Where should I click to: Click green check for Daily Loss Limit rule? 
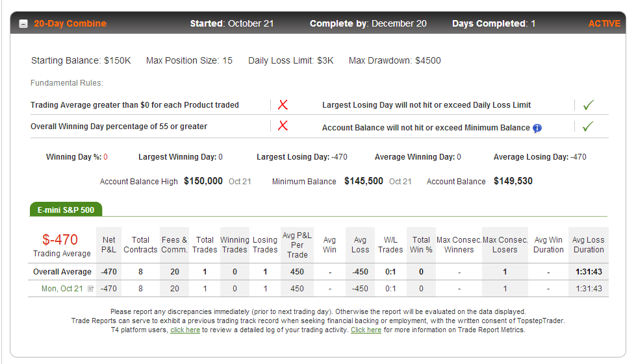coord(588,105)
